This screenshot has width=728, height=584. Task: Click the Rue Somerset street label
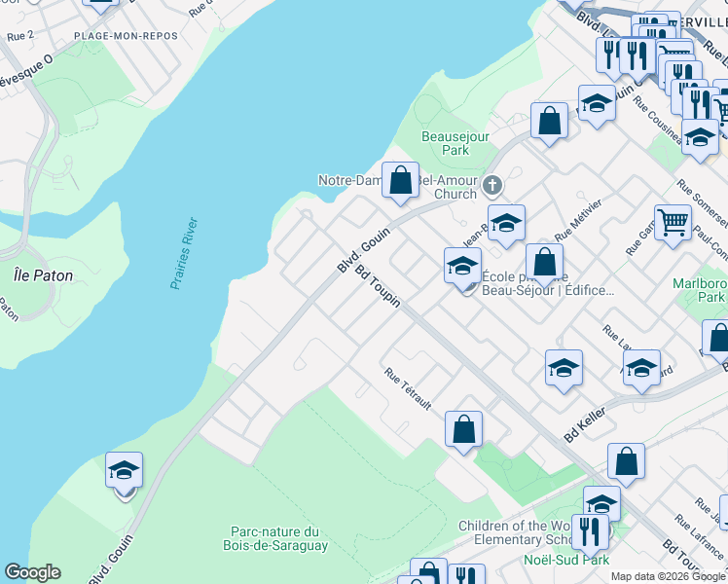(702, 204)
